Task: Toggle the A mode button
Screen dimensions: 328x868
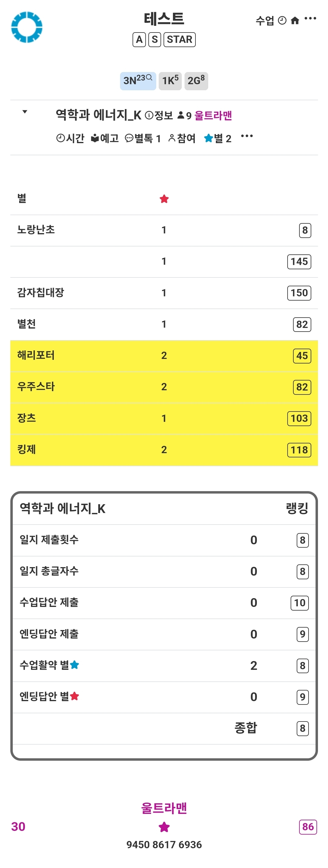Action: pos(139,40)
